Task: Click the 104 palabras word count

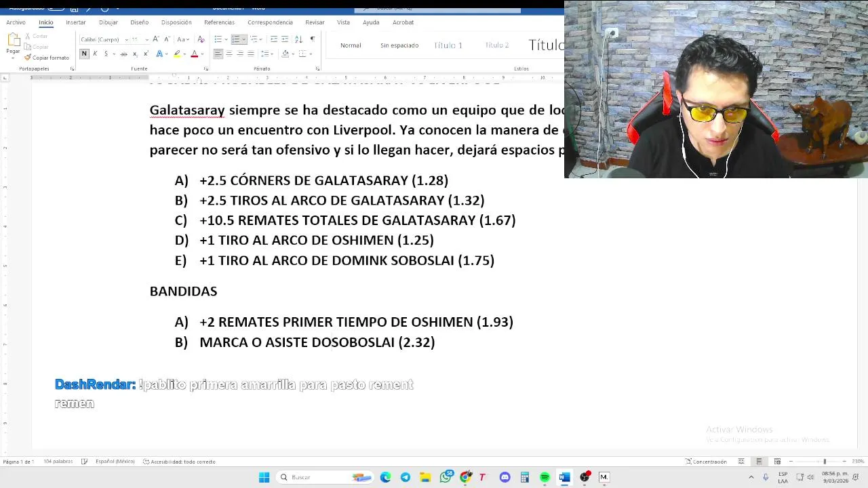Action: click(58, 462)
